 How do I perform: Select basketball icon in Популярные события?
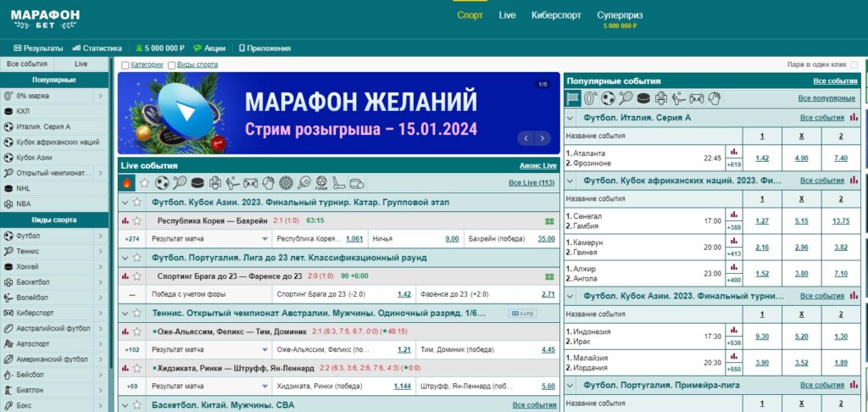pyautogui.click(x=661, y=98)
